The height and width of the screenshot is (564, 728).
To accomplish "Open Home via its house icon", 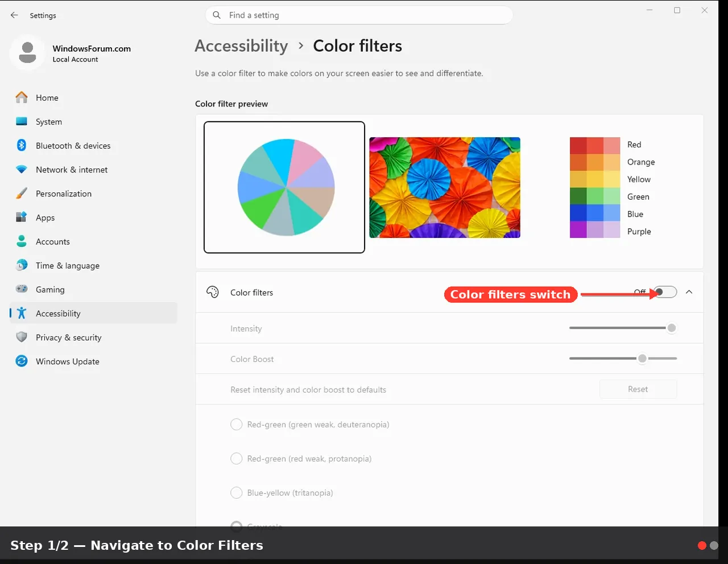I will [22, 98].
